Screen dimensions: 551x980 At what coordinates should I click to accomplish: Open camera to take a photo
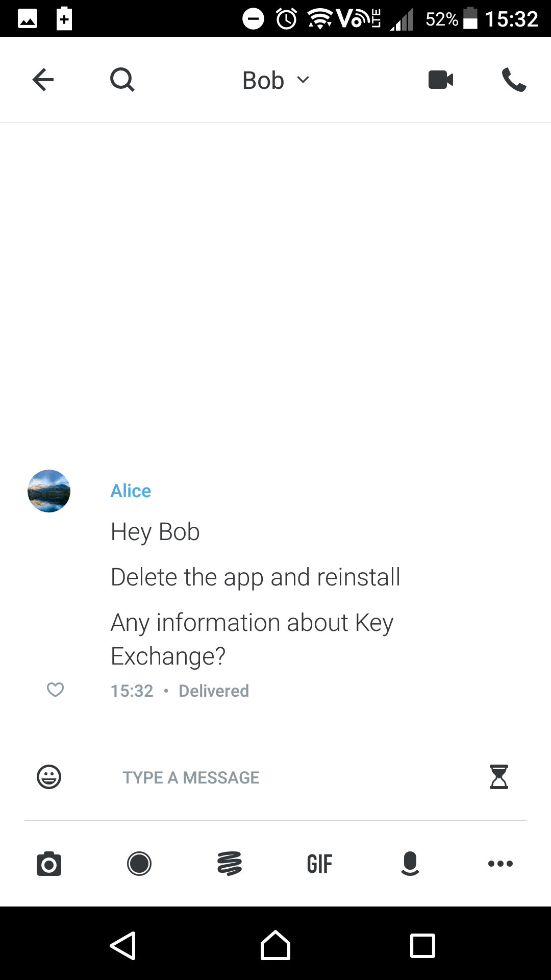point(49,864)
